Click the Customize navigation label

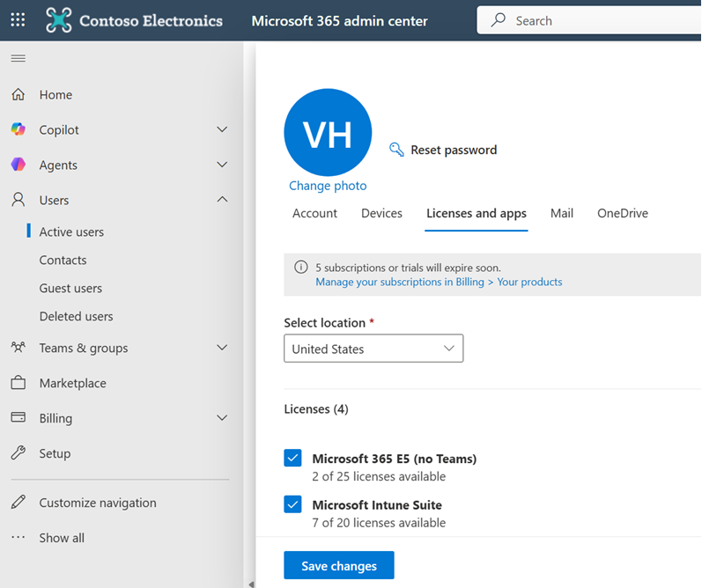click(98, 503)
